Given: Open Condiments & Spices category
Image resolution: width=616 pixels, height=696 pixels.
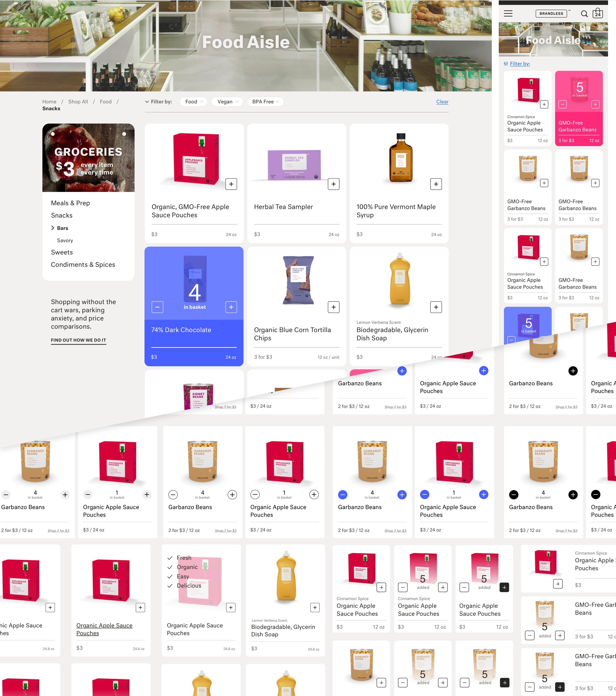Looking at the screenshot, I should pyautogui.click(x=83, y=264).
